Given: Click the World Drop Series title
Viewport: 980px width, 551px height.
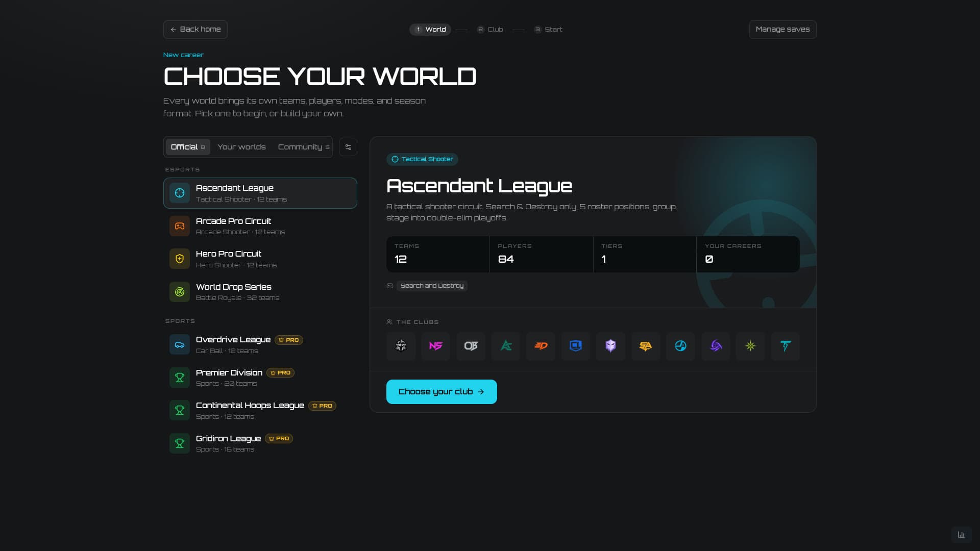Looking at the screenshot, I should point(233,287).
